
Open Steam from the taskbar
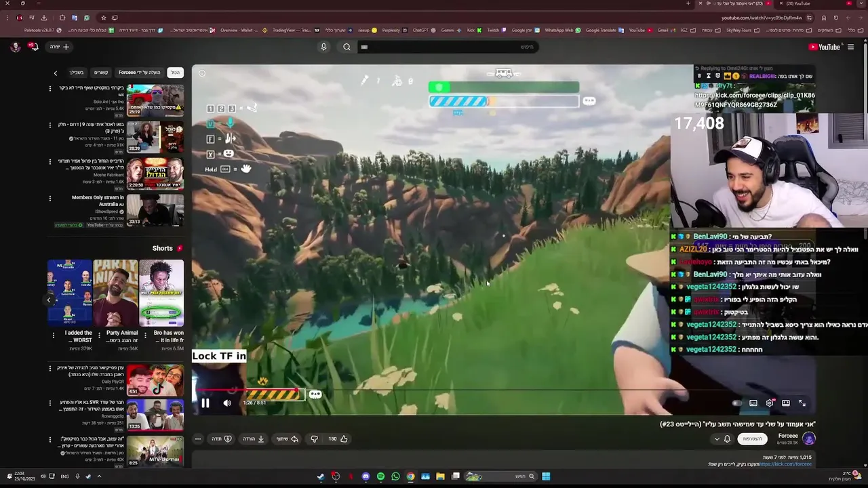point(321,476)
